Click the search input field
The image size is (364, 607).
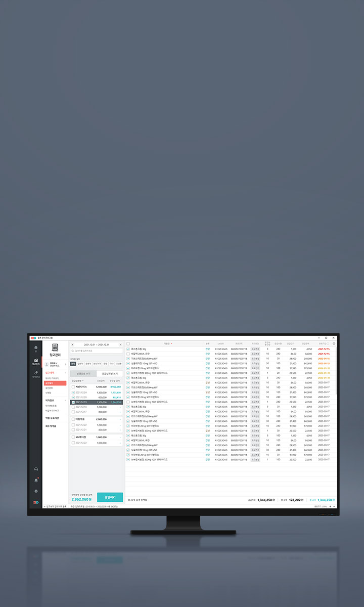[96, 350]
